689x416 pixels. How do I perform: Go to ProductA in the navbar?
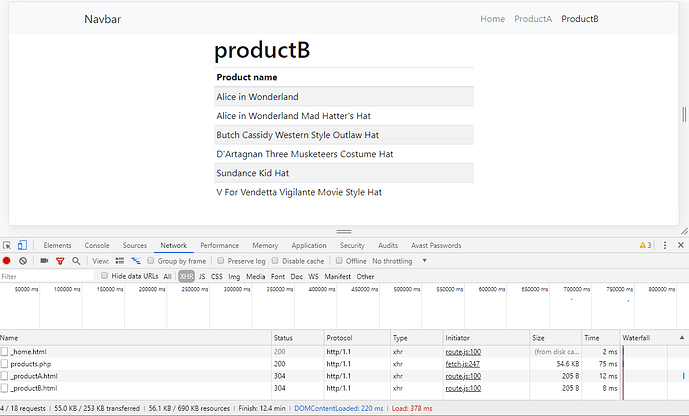click(533, 19)
